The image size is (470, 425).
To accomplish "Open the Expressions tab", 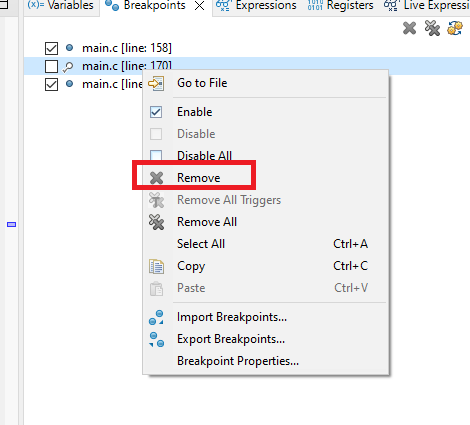I will tap(256, 5).
